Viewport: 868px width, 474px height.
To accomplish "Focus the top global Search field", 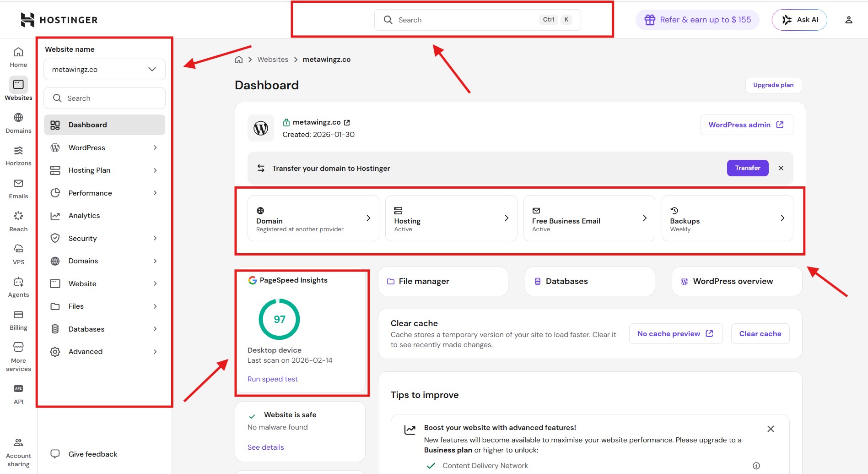I will pos(478,20).
